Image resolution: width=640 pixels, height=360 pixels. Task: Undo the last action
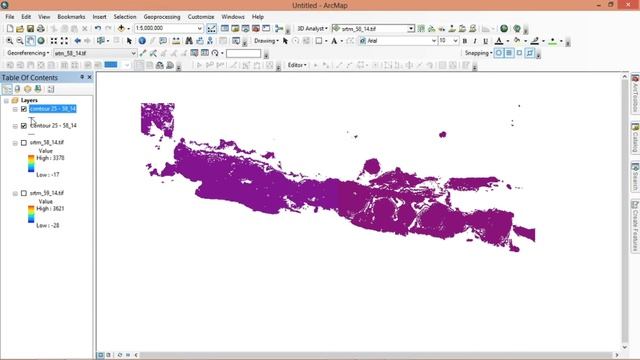pyautogui.click(x=98, y=29)
